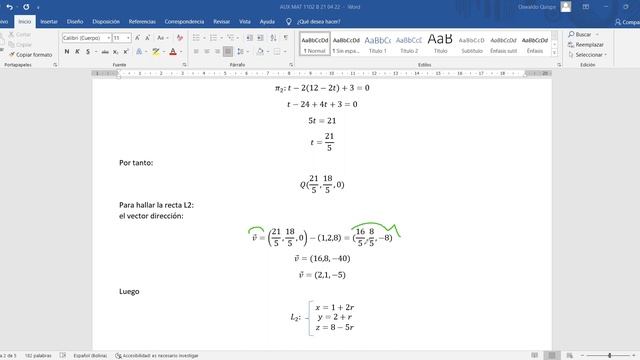Open the Fuente dialog launcher
Screen dimensions: 640x360
pos(184,65)
